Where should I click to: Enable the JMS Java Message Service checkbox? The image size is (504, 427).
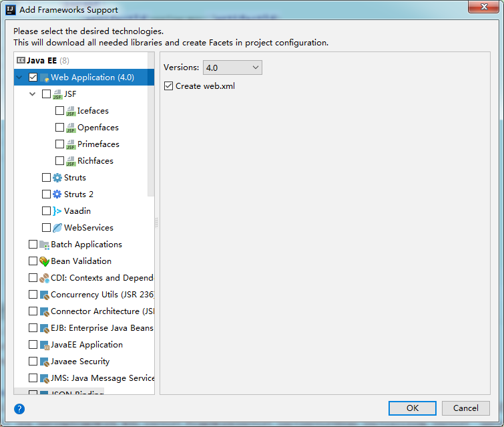(33, 378)
